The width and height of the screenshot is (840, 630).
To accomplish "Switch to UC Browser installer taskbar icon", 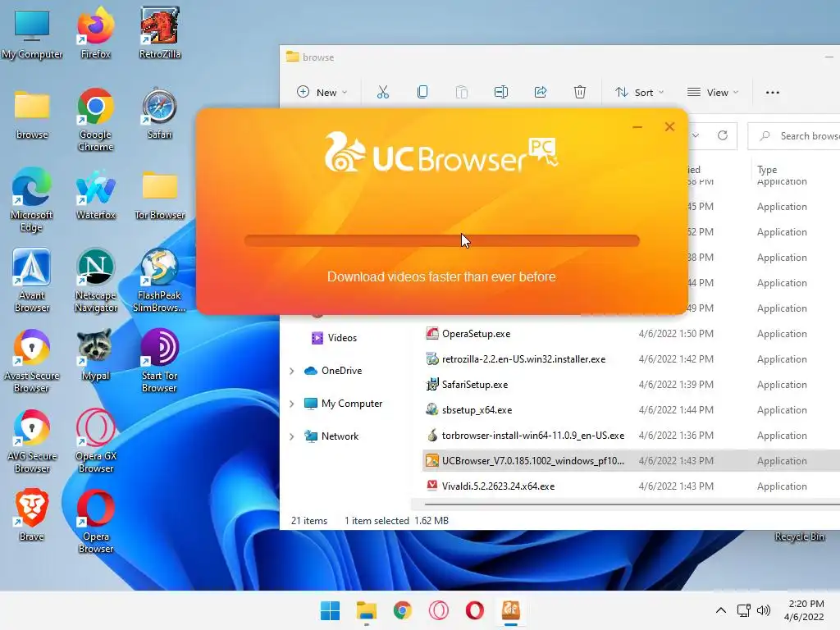I will [510, 610].
